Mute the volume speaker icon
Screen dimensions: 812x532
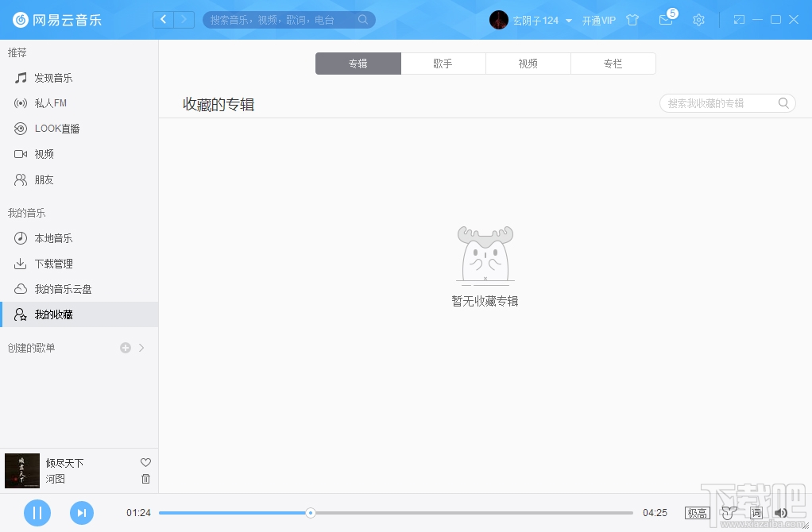click(780, 513)
